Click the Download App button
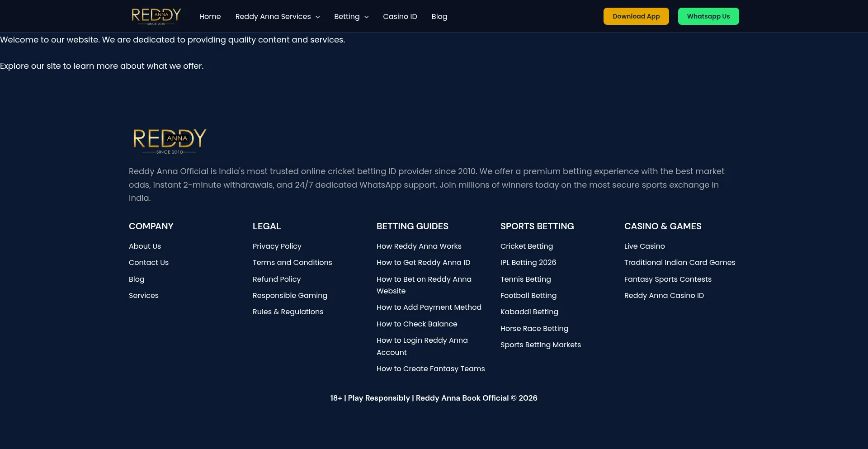This screenshot has width=868, height=449. point(636,16)
